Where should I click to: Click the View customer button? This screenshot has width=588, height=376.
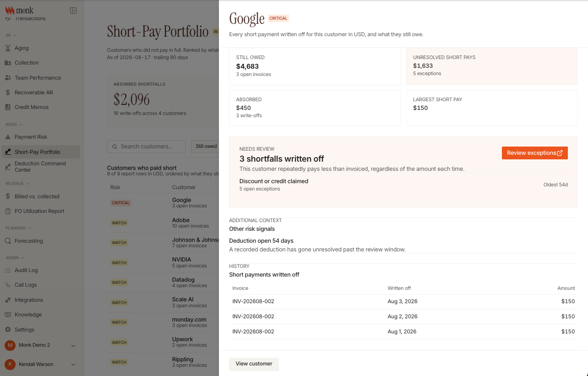[254, 364]
